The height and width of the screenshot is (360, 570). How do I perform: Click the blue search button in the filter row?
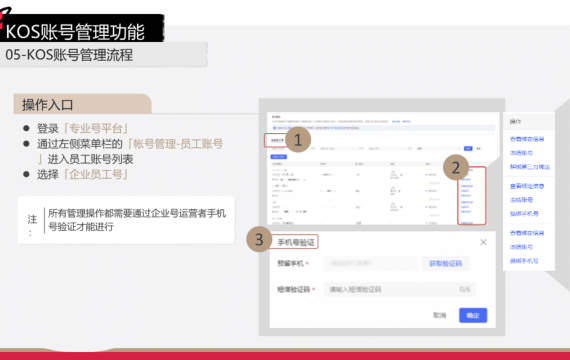468,148
